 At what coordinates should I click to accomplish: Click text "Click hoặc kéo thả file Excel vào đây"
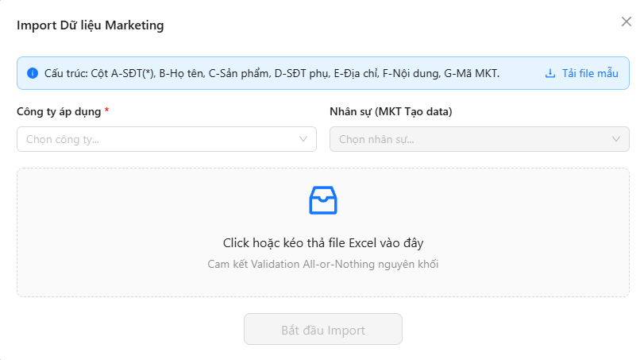click(x=323, y=243)
